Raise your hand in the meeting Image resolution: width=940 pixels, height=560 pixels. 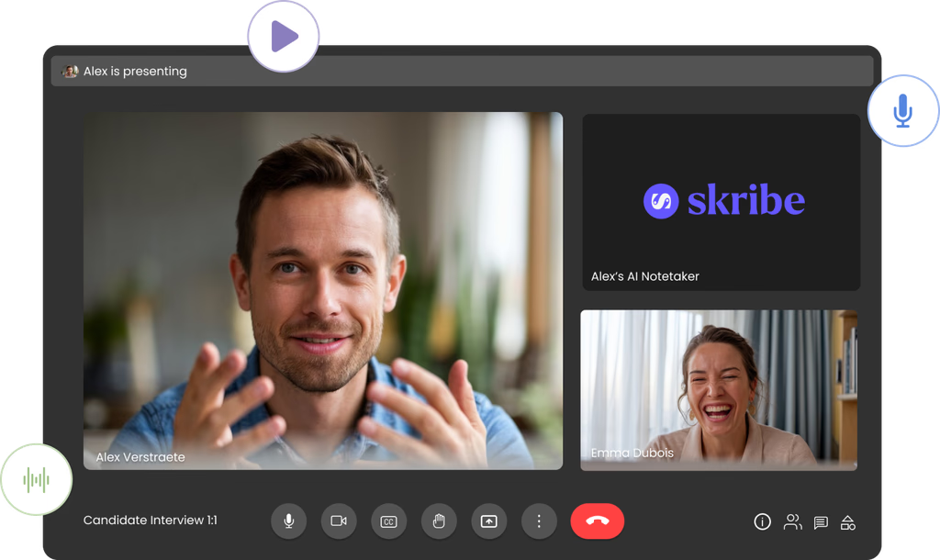tap(439, 521)
